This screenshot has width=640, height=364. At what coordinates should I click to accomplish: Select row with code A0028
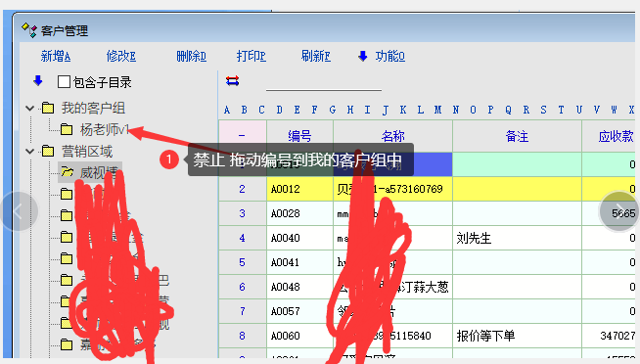click(x=427, y=213)
